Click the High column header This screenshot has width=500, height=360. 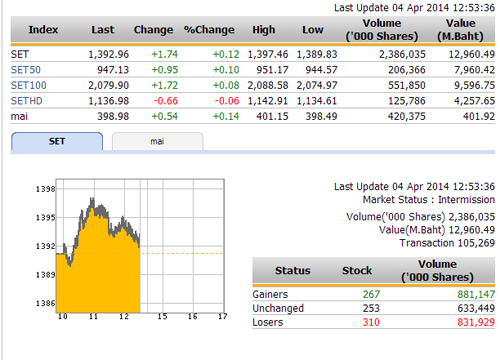[x=264, y=30]
